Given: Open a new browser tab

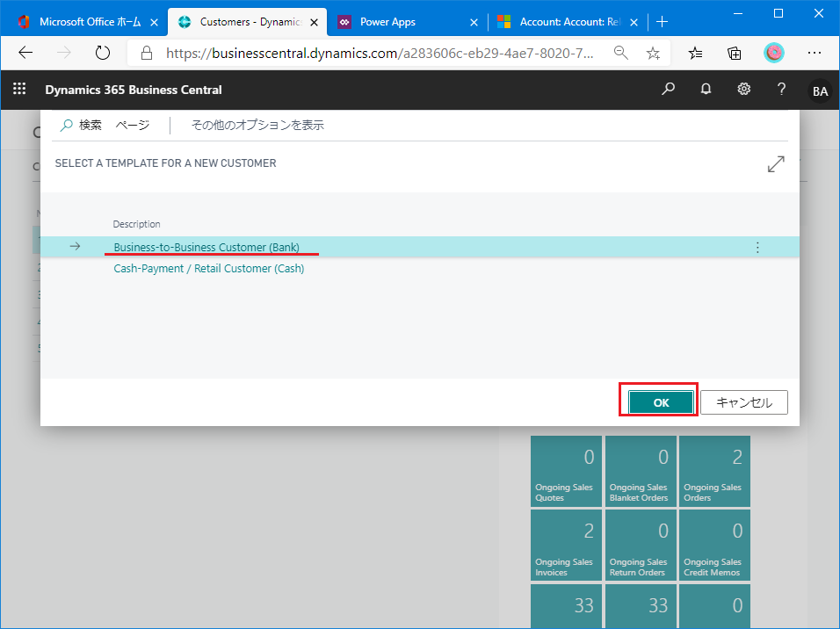Looking at the screenshot, I should pyautogui.click(x=663, y=21).
